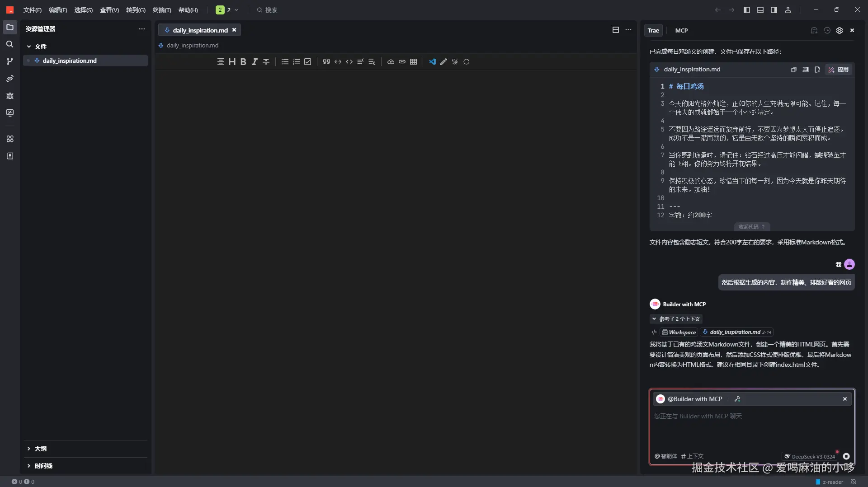Insert blockquote with quote icon
868x487 pixels.
(326, 62)
